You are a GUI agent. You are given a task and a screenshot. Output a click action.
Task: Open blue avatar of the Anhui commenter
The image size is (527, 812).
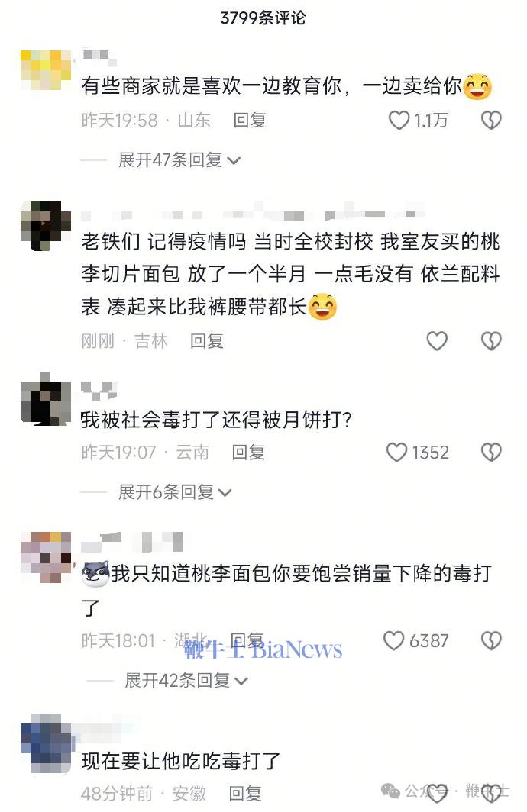click(x=46, y=743)
